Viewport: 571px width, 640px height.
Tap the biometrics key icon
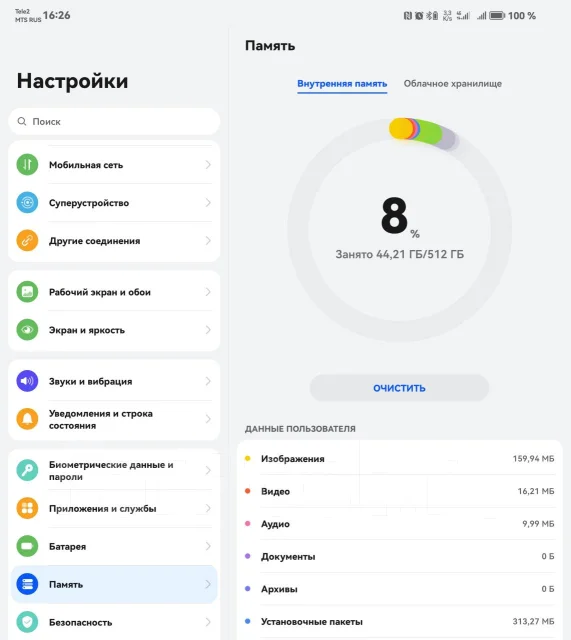point(27,470)
